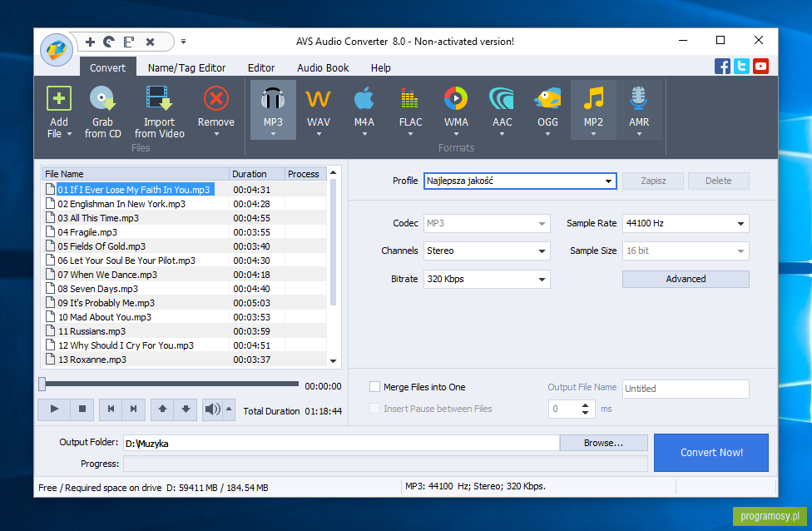The height and width of the screenshot is (531, 812).
Task: Click the Convert Now! button
Action: [711, 452]
